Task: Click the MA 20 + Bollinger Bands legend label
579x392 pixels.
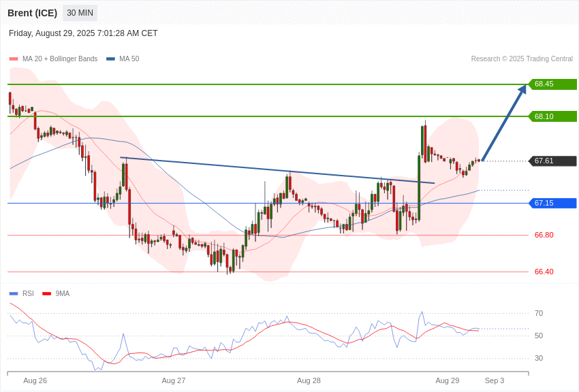Action: tap(60, 59)
